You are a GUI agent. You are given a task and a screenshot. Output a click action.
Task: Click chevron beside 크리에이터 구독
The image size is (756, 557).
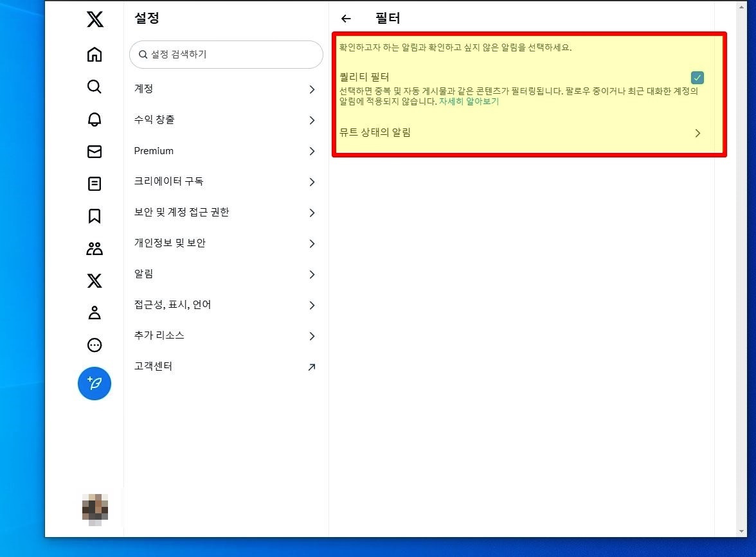click(x=312, y=182)
